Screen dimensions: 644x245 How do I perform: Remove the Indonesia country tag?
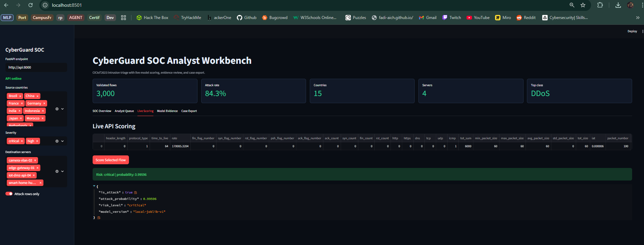(x=43, y=111)
